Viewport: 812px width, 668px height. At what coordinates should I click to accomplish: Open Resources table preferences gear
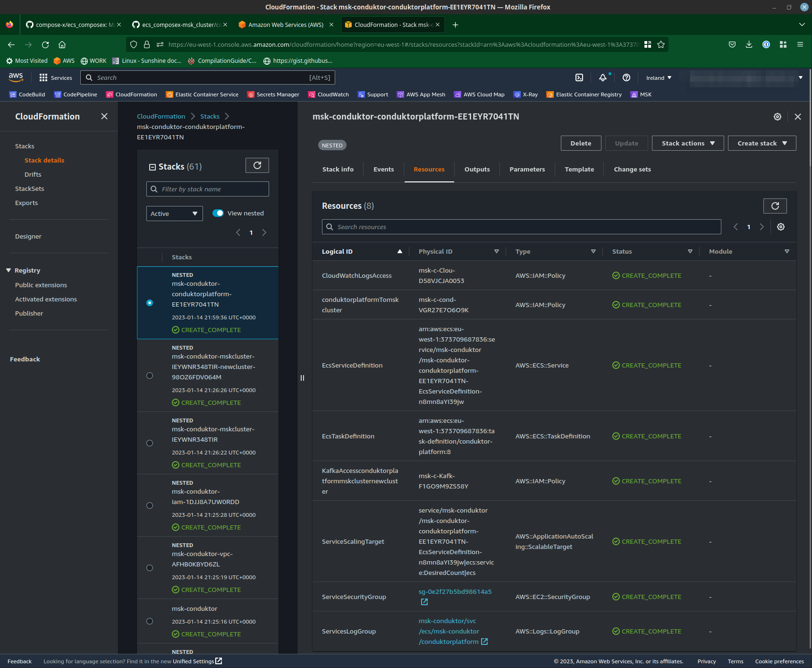tap(781, 227)
